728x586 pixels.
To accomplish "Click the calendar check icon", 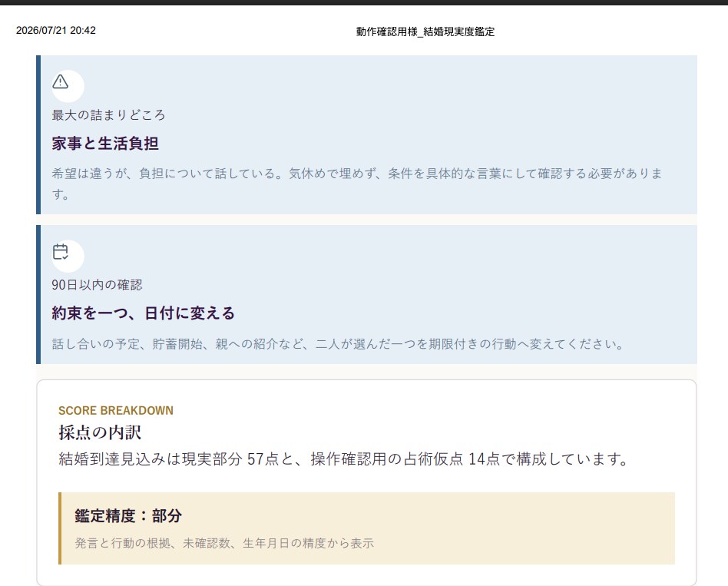I will [x=61, y=252].
